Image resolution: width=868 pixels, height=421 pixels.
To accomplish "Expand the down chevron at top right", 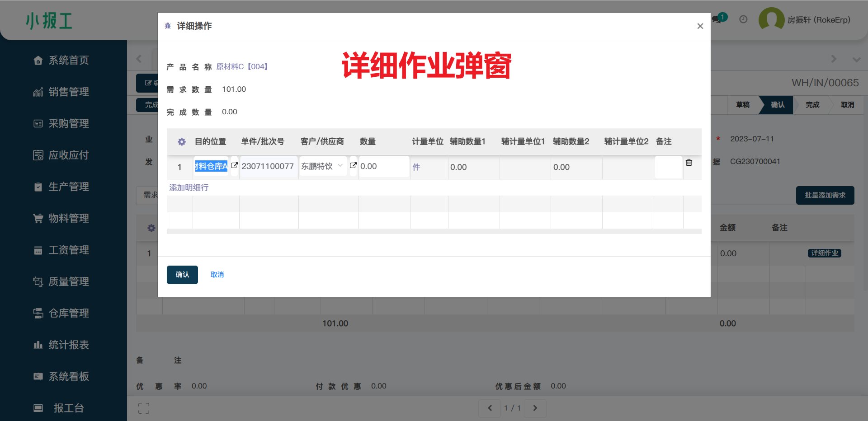I will (856, 59).
